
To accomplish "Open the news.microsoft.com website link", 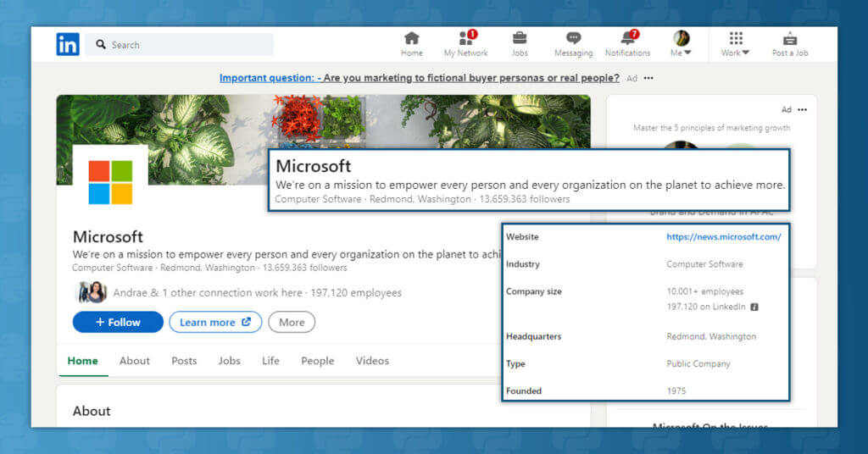I will pyautogui.click(x=724, y=236).
